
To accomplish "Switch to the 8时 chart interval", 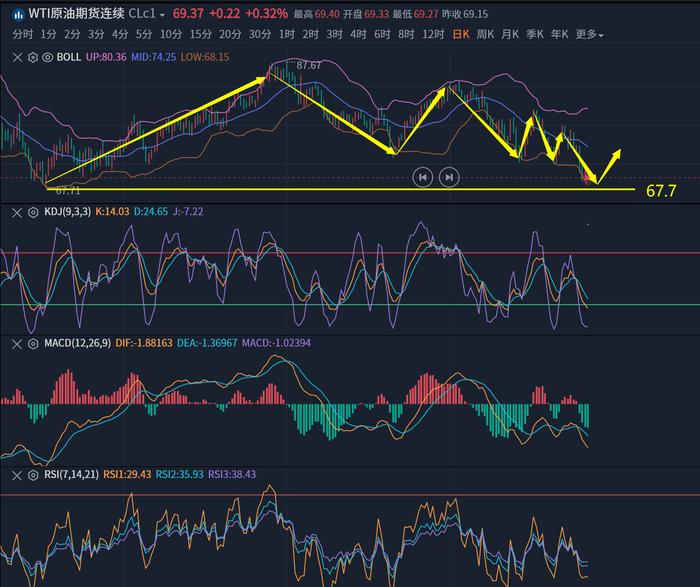I will coord(406,34).
